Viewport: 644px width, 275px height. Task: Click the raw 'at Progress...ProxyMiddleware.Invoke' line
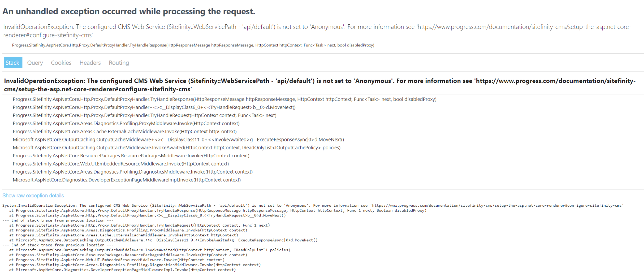coord(128,230)
